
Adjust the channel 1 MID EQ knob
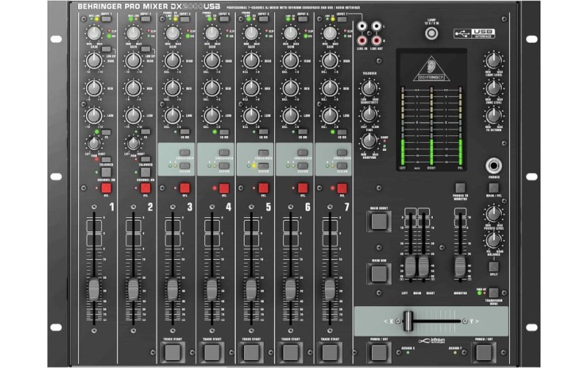[94, 88]
